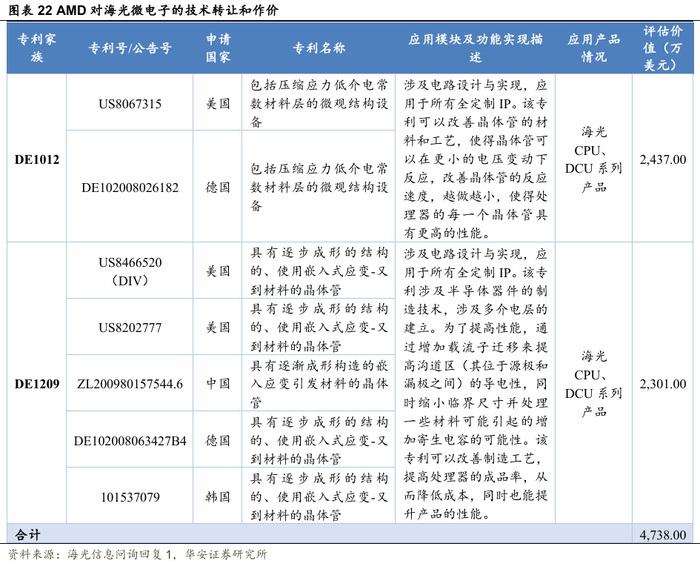The image size is (700, 564).
Task: Click '韩国' country cell
Action: click(218, 497)
